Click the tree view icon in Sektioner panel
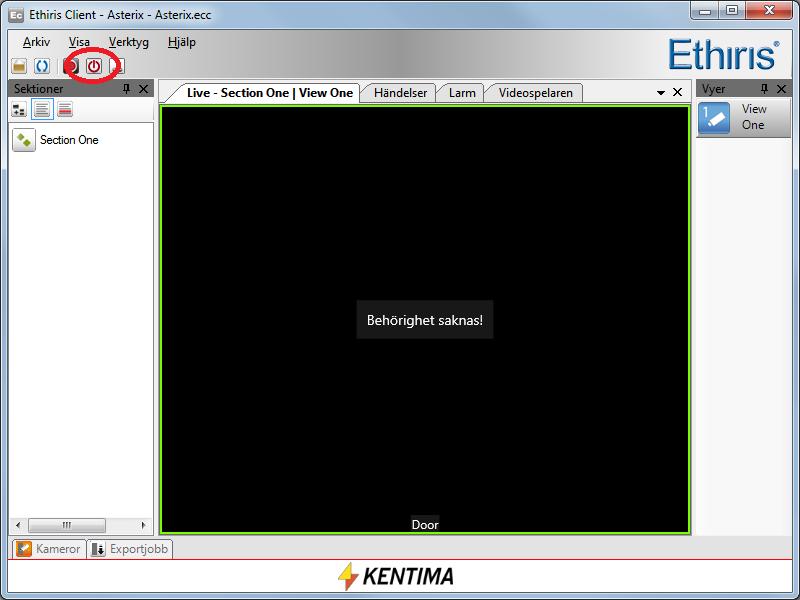800x600 pixels. click(19, 109)
